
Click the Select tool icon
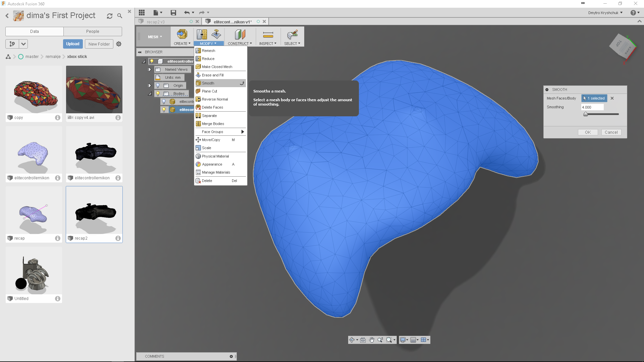click(292, 34)
